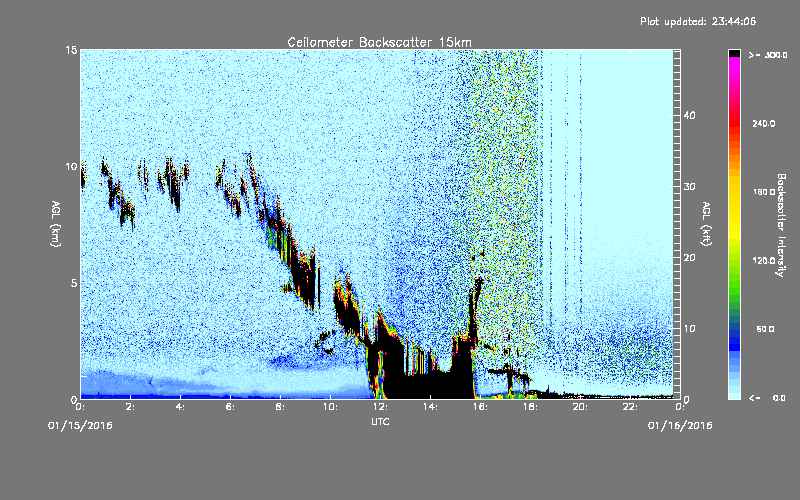Click the '>= 300.0' colorbar label

coord(768,55)
